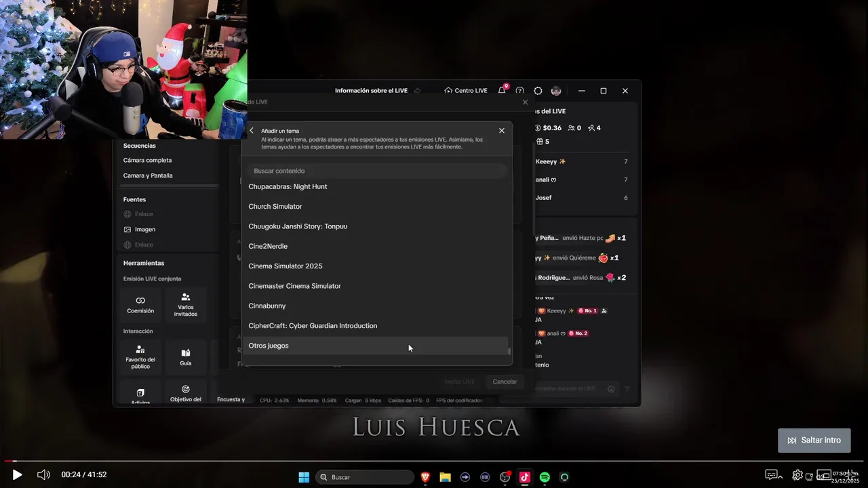Open the help question mark icon
This screenshot has height=488, width=868.
coord(520,91)
